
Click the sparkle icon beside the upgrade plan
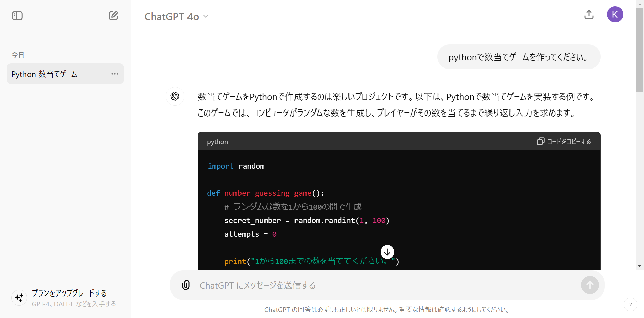point(19,298)
